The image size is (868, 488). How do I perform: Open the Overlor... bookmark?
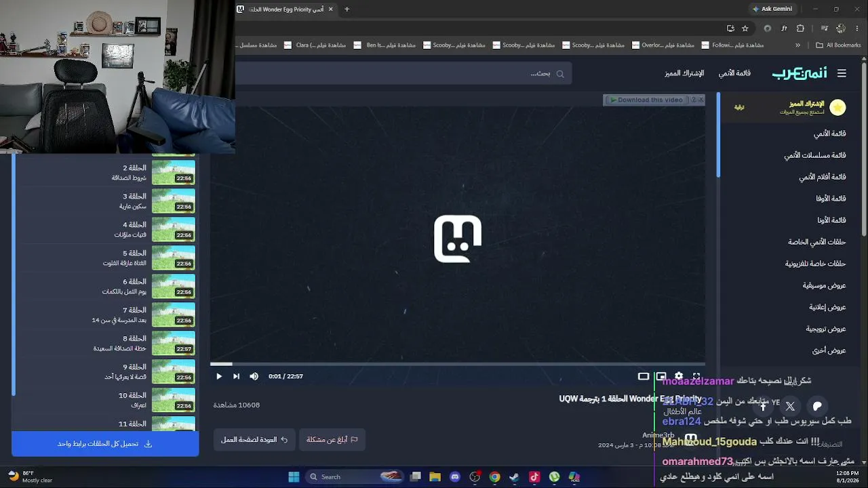tap(663, 45)
